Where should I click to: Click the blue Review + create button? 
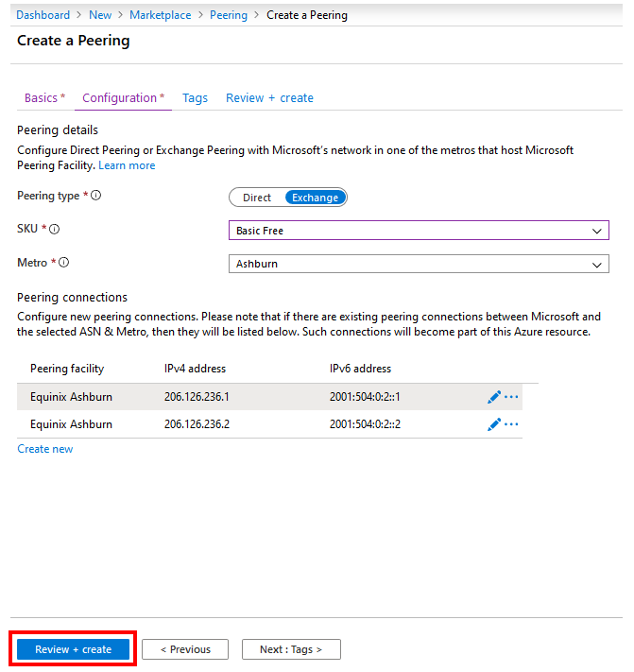74,649
